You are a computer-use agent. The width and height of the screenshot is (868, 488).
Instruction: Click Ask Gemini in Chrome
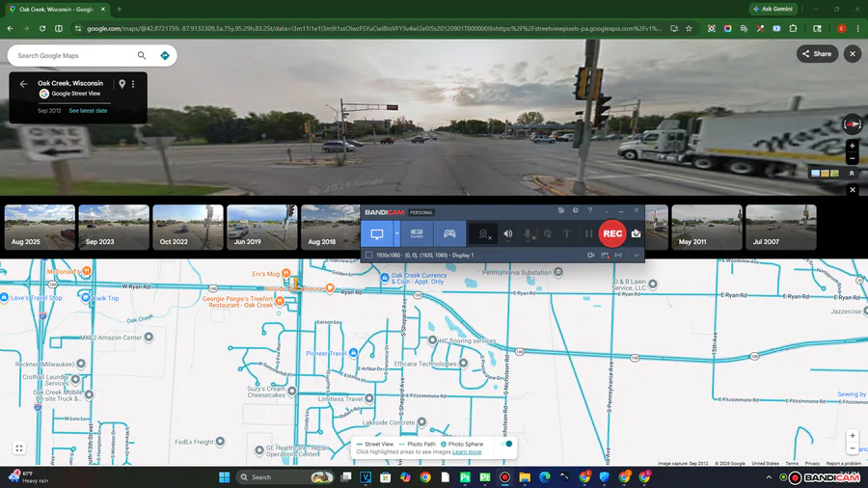[773, 9]
